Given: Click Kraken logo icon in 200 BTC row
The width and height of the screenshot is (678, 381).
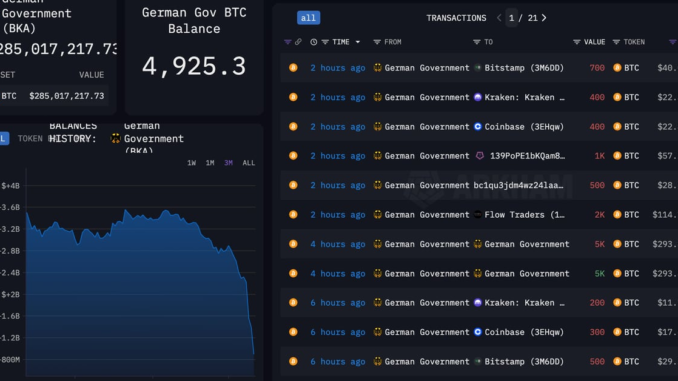Looking at the screenshot, I should [478, 302].
